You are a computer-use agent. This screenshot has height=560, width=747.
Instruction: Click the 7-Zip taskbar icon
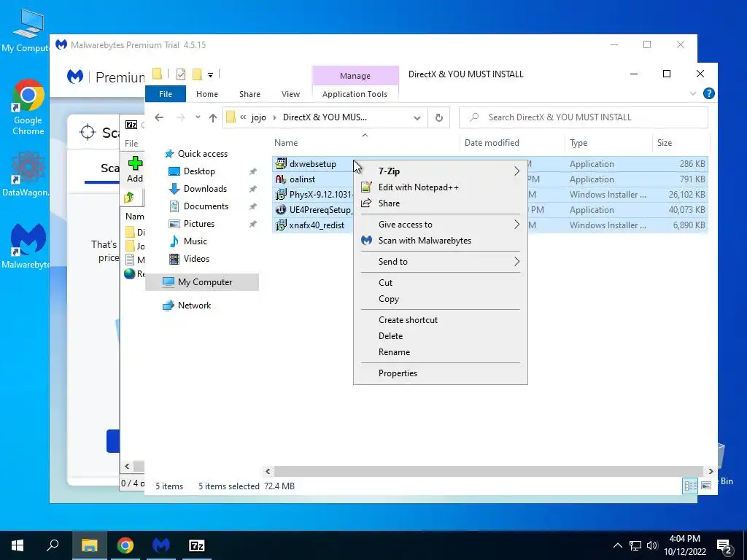coord(197,545)
